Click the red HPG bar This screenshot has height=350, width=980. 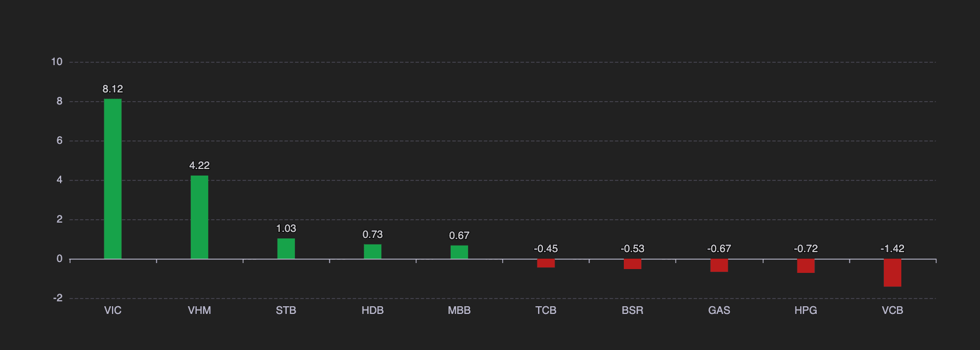click(x=806, y=266)
